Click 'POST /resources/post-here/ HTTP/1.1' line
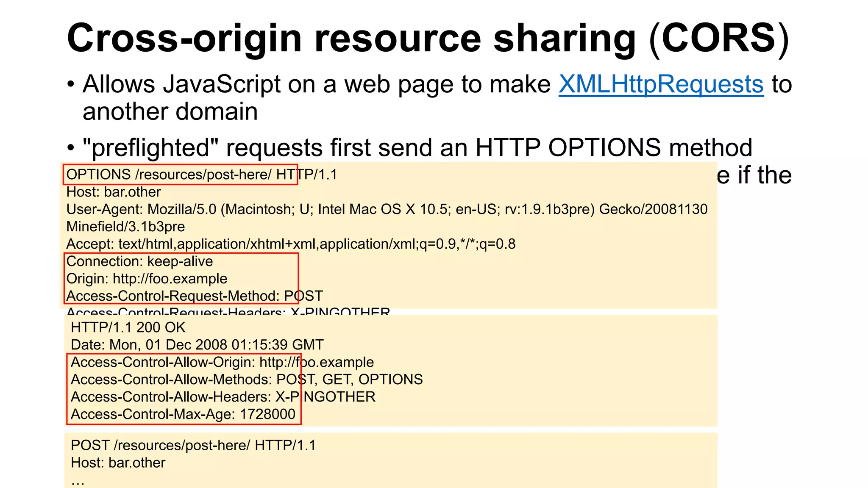868x488 pixels. 193,445
